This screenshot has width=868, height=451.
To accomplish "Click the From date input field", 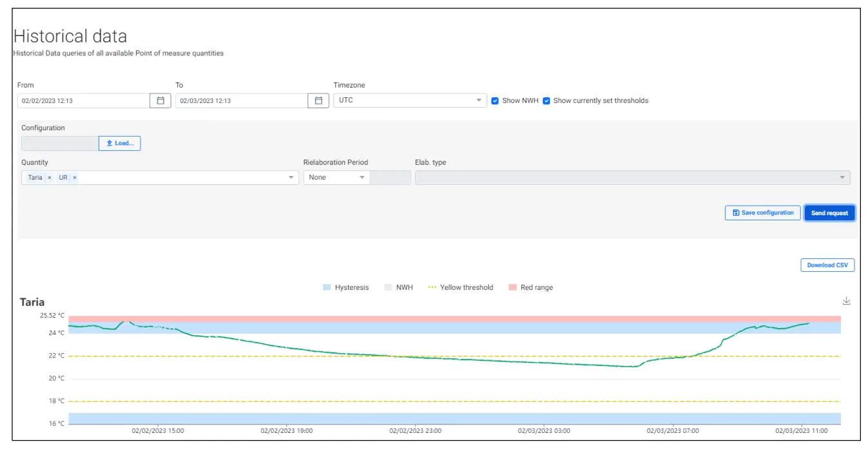I will (83, 101).
